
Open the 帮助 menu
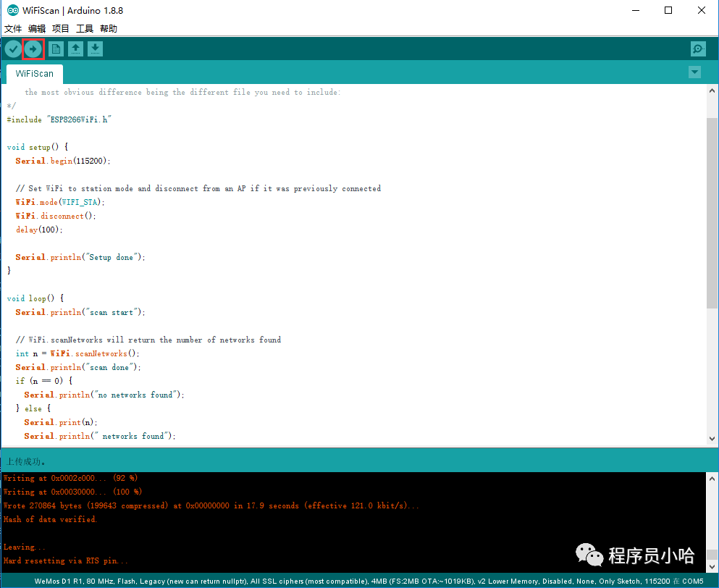pos(109,29)
